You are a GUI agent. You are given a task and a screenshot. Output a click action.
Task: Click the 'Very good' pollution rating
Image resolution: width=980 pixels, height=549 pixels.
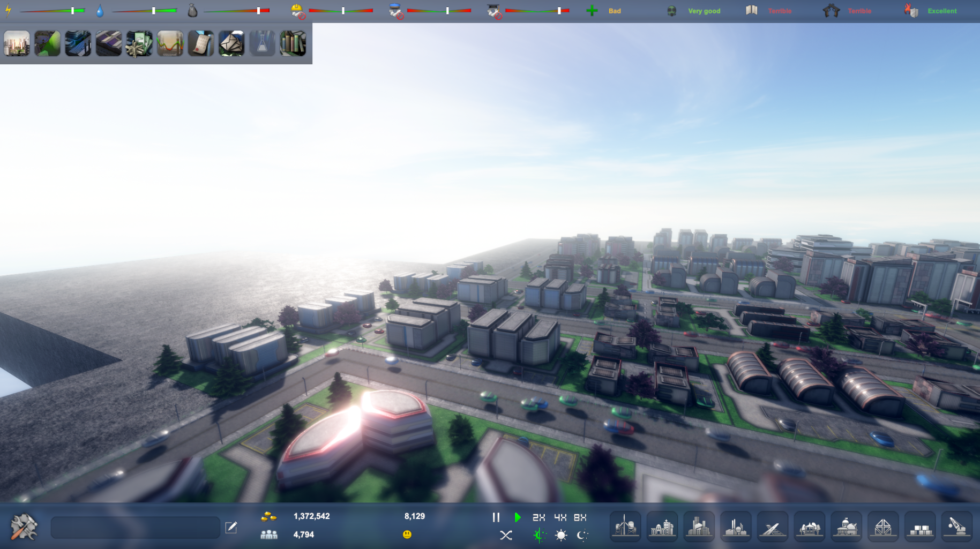704,11
